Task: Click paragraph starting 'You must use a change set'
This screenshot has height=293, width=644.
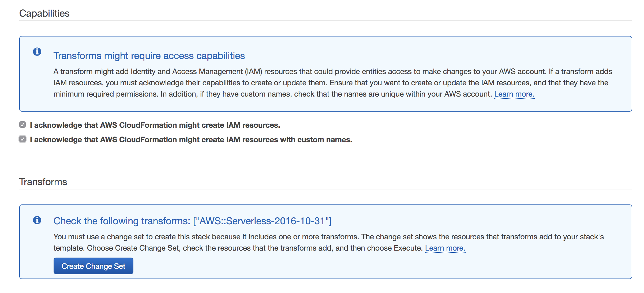Action: (328, 237)
